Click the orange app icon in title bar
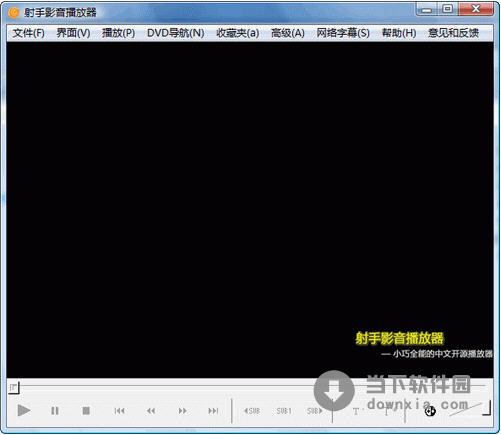501x435 pixels. [14, 13]
